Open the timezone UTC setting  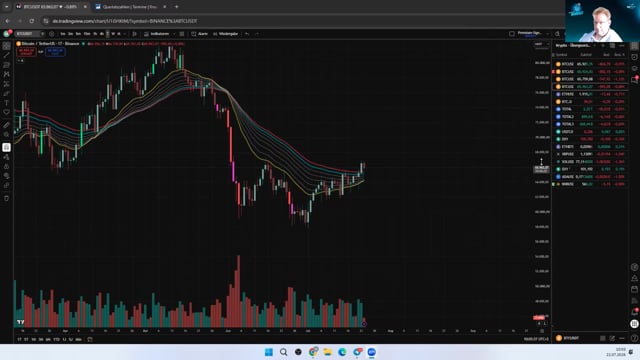[536, 339]
